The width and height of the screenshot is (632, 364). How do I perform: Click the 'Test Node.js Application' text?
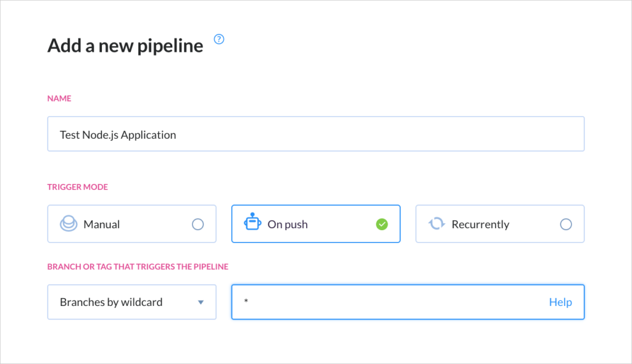click(x=118, y=135)
